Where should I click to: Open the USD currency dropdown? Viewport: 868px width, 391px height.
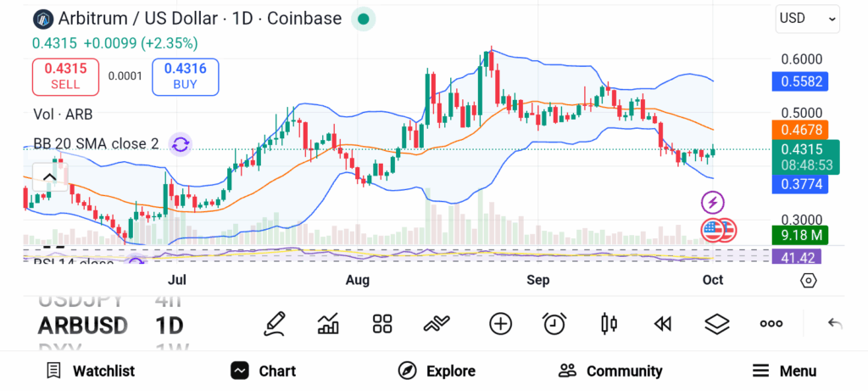[808, 18]
